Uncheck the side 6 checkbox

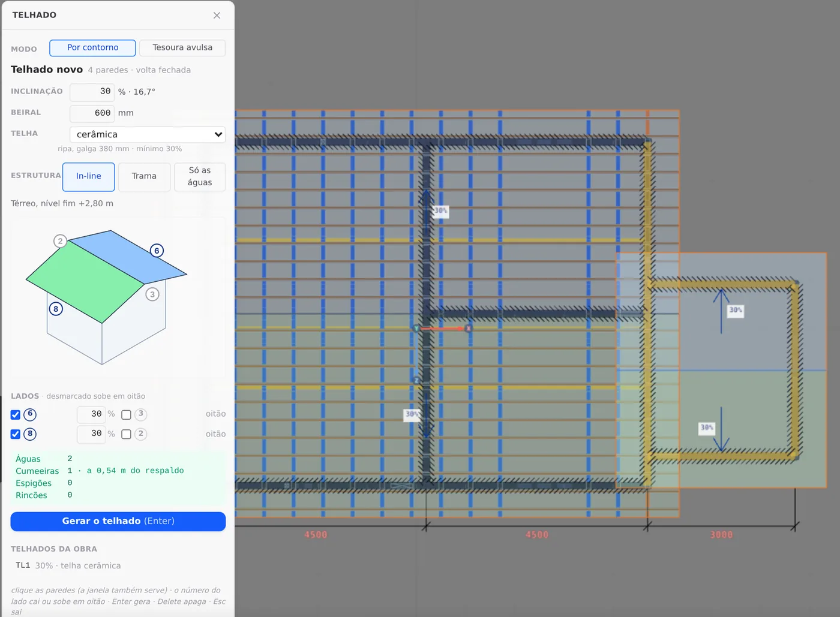tap(16, 415)
